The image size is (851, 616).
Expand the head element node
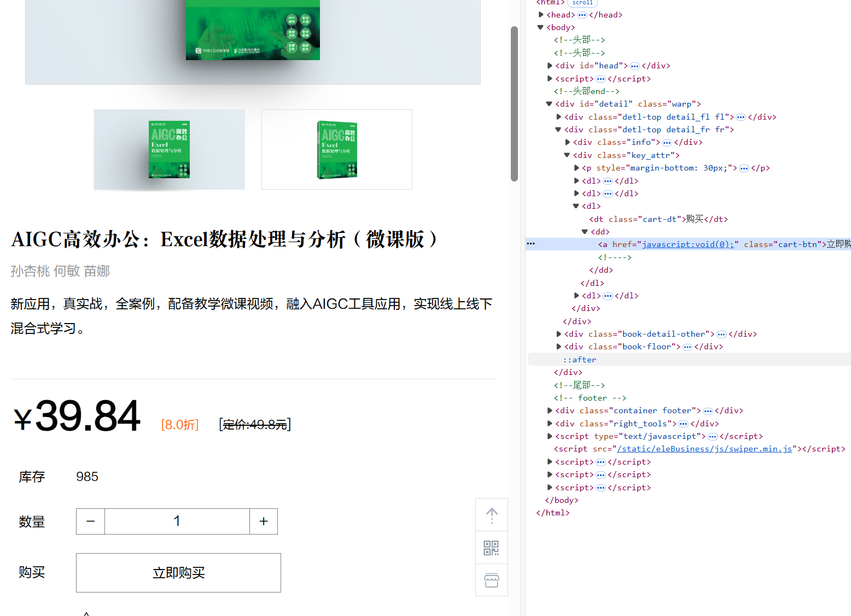(x=541, y=15)
